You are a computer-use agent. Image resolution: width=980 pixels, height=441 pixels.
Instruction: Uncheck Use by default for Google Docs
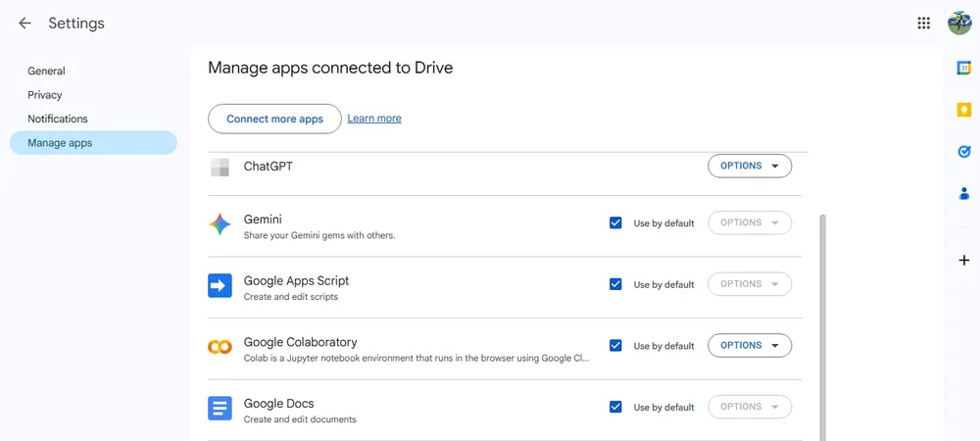tap(615, 407)
